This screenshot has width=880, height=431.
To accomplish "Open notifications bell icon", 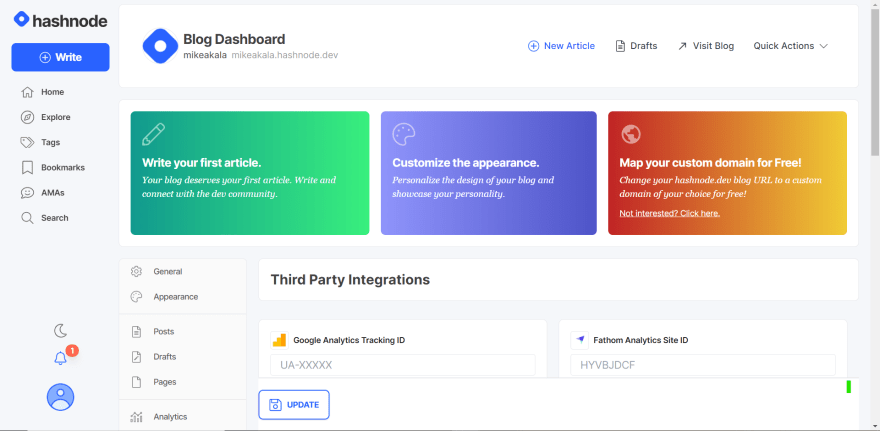I will (x=60, y=358).
